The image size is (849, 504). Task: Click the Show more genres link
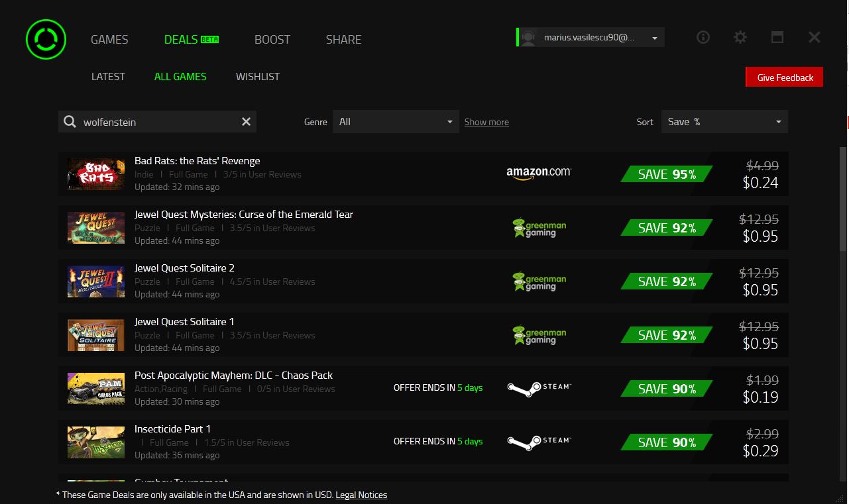tap(486, 122)
